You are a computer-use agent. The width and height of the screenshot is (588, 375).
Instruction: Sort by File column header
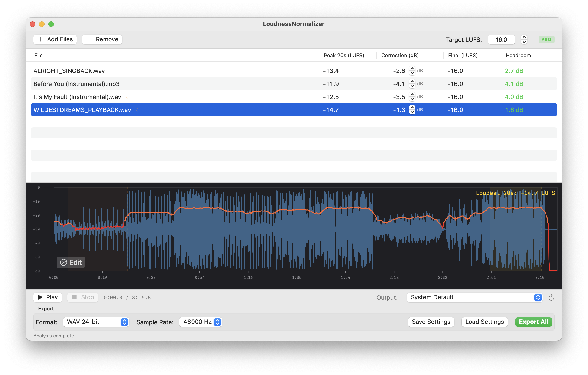(39, 56)
